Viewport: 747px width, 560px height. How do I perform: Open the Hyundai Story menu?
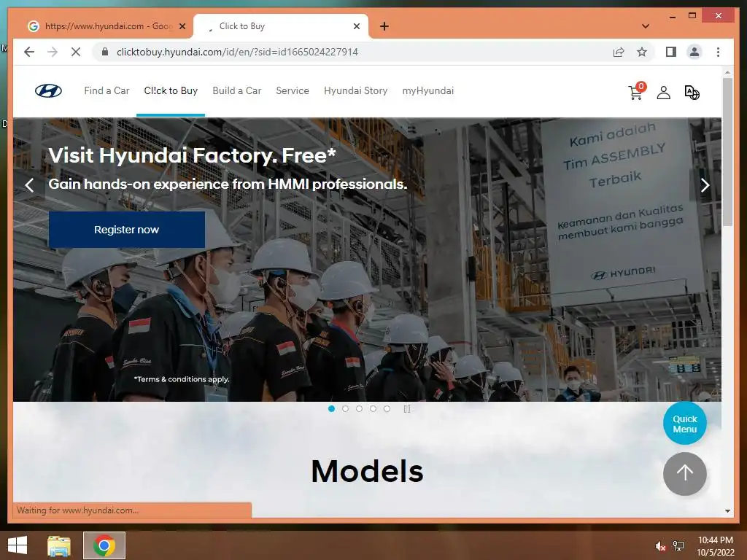tap(355, 90)
